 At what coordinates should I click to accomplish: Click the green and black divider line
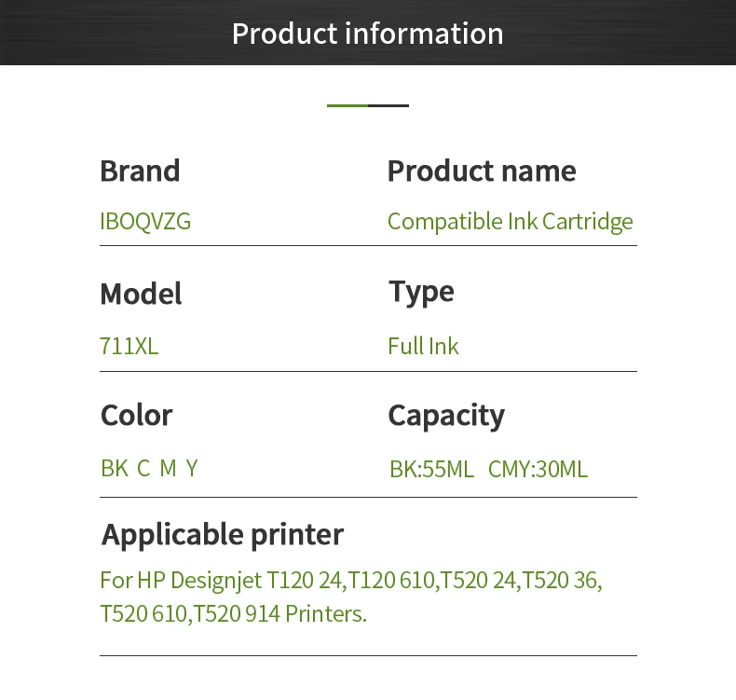(x=367, y=105)
